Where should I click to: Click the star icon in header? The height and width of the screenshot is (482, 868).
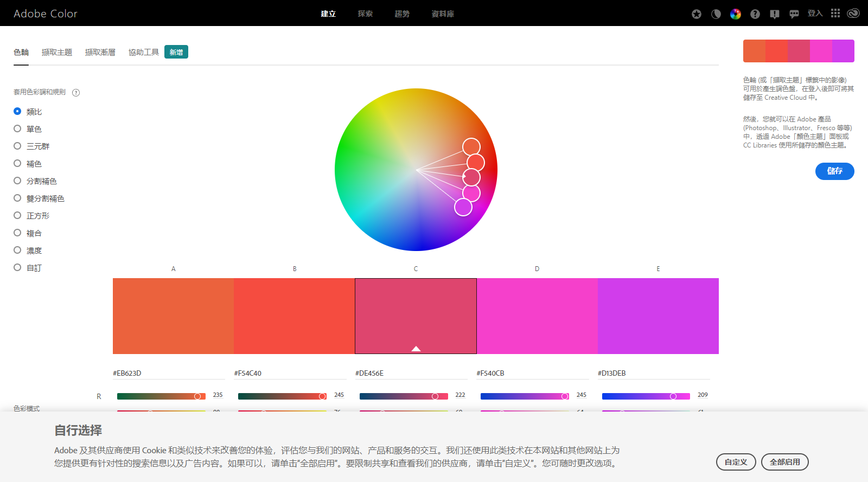[x=697, y=14]
